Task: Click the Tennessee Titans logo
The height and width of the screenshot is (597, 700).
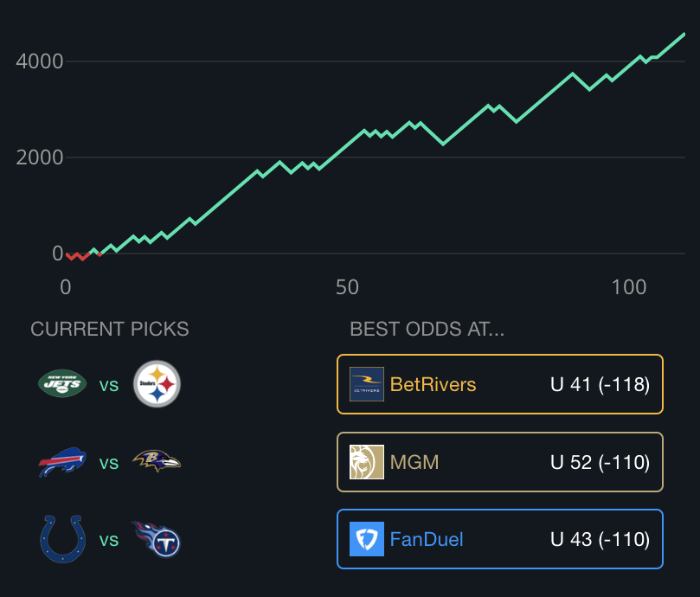Action: pyautogui.click(x=156, y=539)
